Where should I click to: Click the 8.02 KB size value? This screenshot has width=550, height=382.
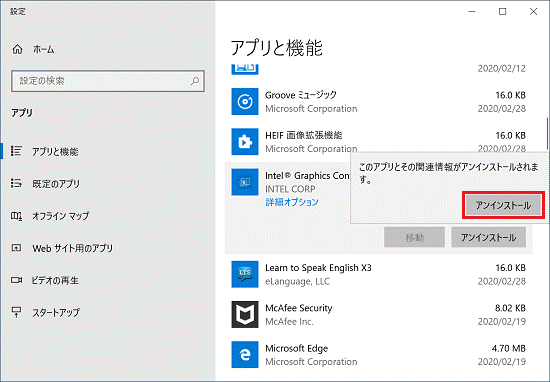click(x=510, y=308)
